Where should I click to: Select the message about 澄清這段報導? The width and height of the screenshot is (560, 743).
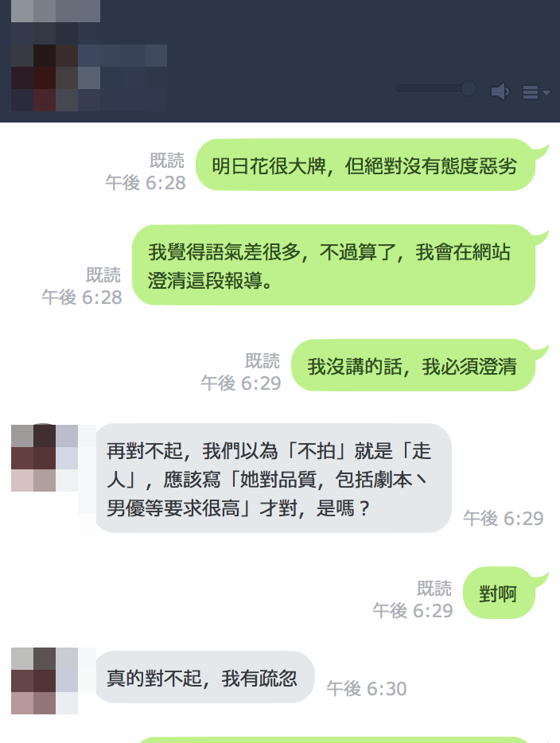pyautogui.click(x=333, y=265)
